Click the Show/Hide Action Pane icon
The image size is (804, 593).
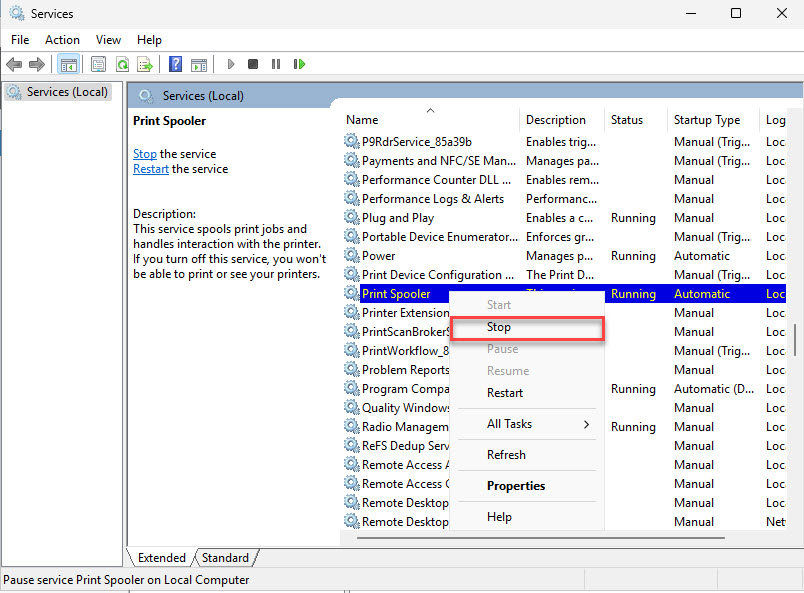click(199, 65)
